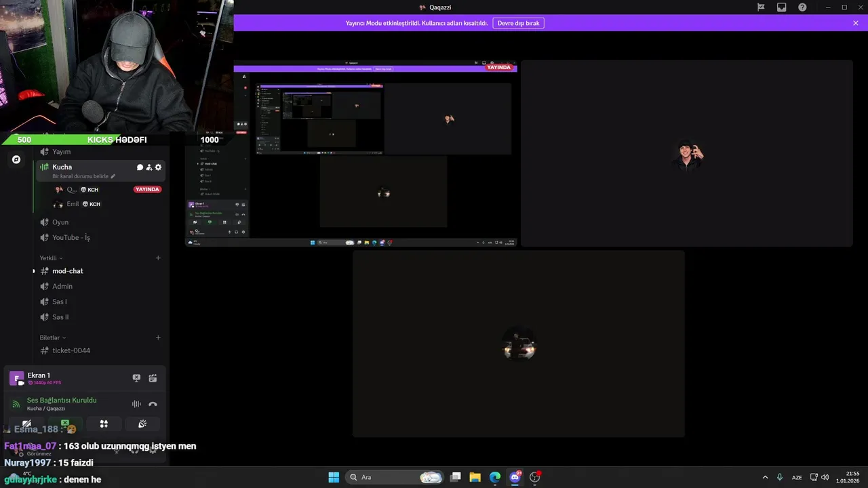Open the volume icon in system tray
The height and width of the screenshot is (488, 868).
pyautogui.click(x=825, y=477)
